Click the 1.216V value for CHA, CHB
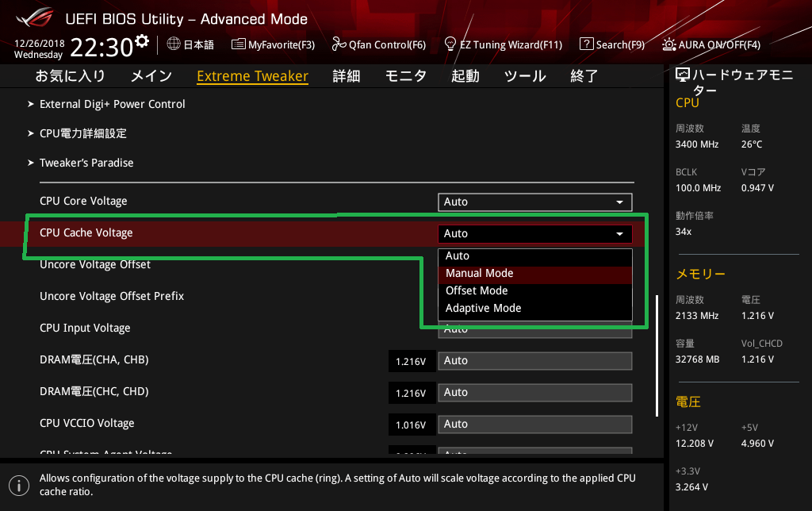 (411, 361)
